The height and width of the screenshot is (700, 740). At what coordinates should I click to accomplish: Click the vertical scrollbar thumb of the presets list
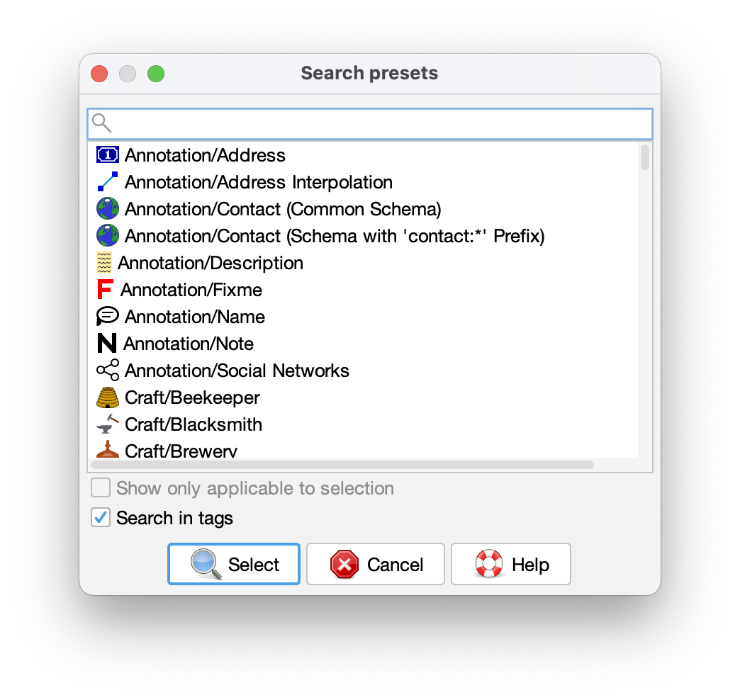click(x=645, y=157)
